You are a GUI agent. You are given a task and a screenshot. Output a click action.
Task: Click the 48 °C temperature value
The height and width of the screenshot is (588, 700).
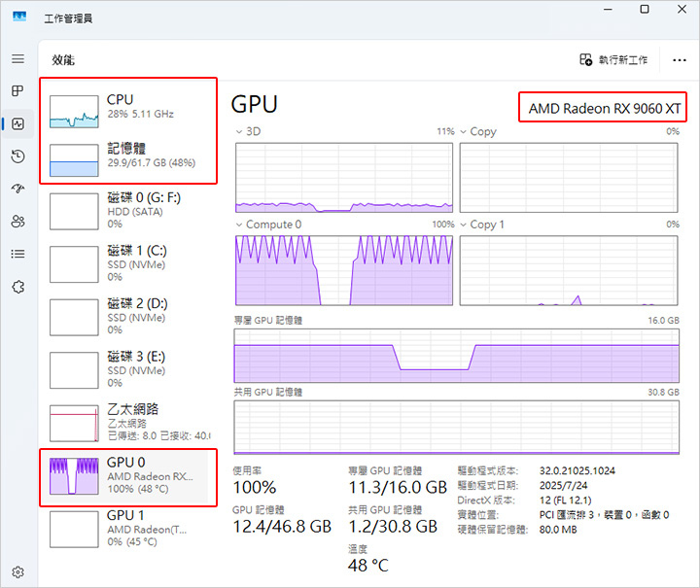coord(368,566)
